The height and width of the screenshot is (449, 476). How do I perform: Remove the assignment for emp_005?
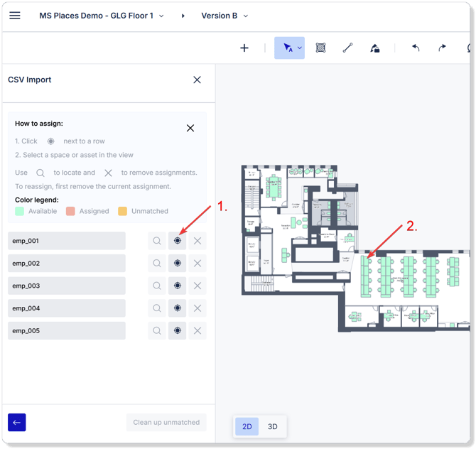[x=198, y=331]
